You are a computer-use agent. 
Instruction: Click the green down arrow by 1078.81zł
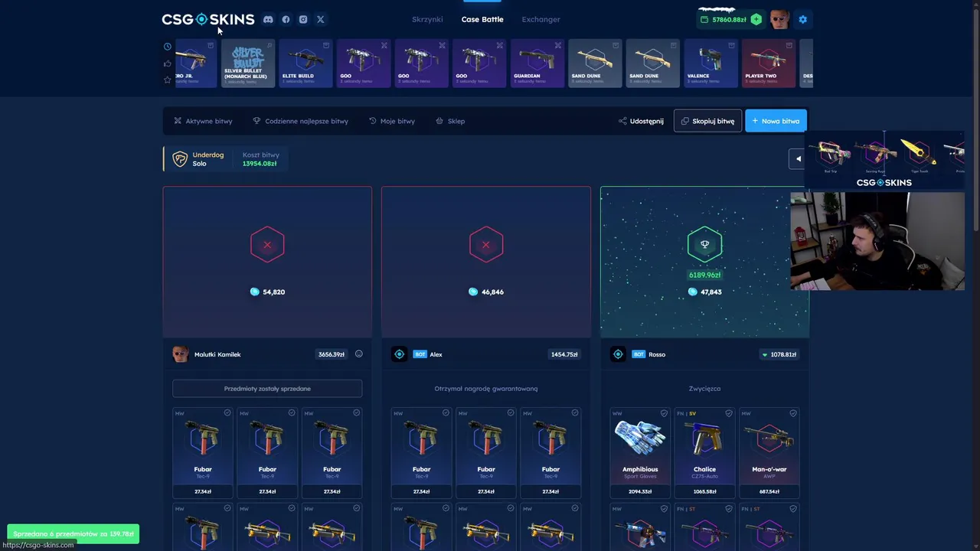coord(764,354)
